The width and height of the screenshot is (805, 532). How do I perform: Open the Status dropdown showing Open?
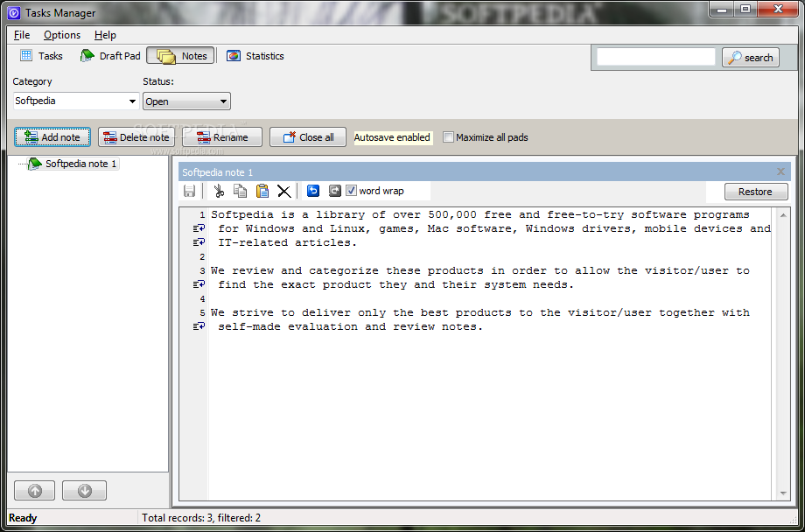(187, 101)
